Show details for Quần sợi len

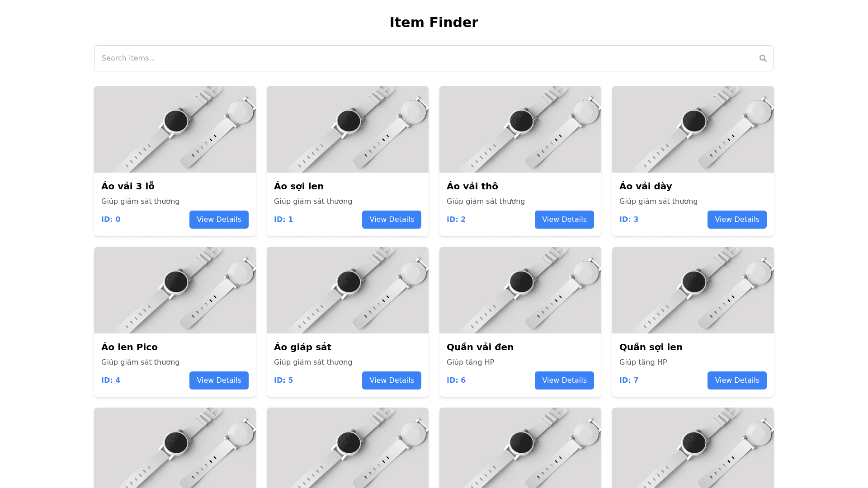point(737,380)
